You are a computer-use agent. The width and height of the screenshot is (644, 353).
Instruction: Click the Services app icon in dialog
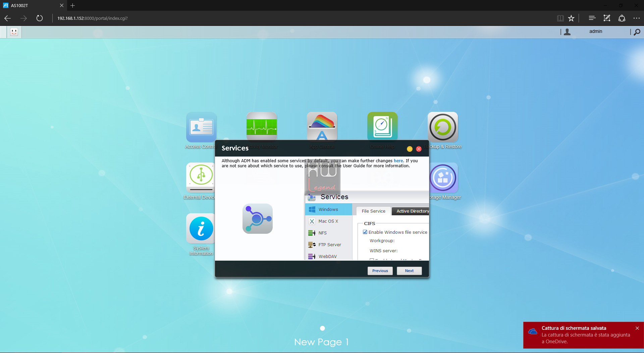pos(258,219)
